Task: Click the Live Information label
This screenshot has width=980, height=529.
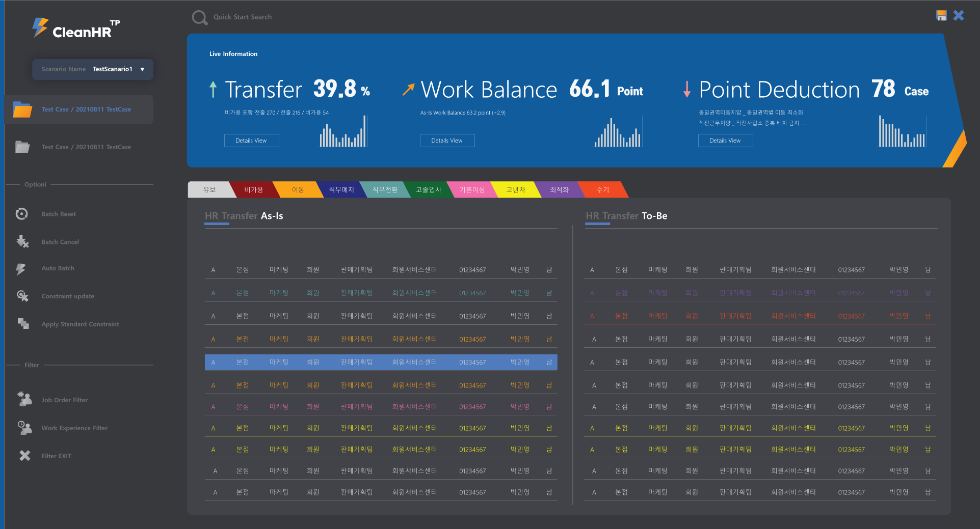Action: pos(233,54)
